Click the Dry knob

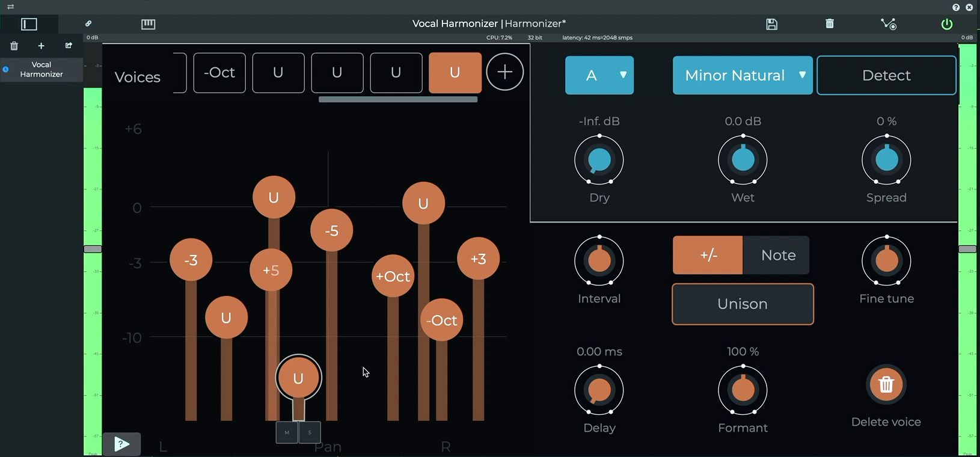coord(599,160)
